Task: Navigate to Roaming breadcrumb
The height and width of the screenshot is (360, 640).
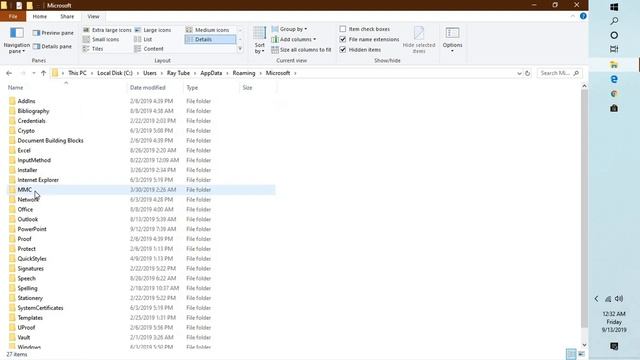Action: [x=244, y=73]
